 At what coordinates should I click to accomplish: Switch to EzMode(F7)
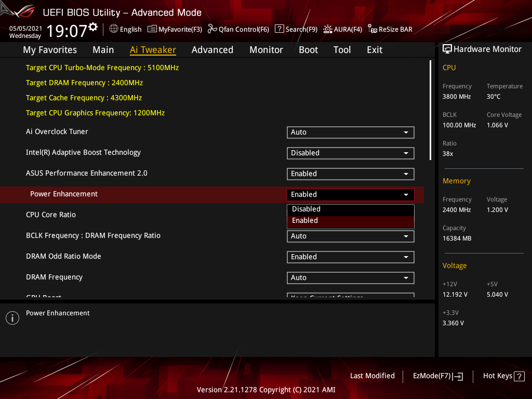tap(432, 376)
